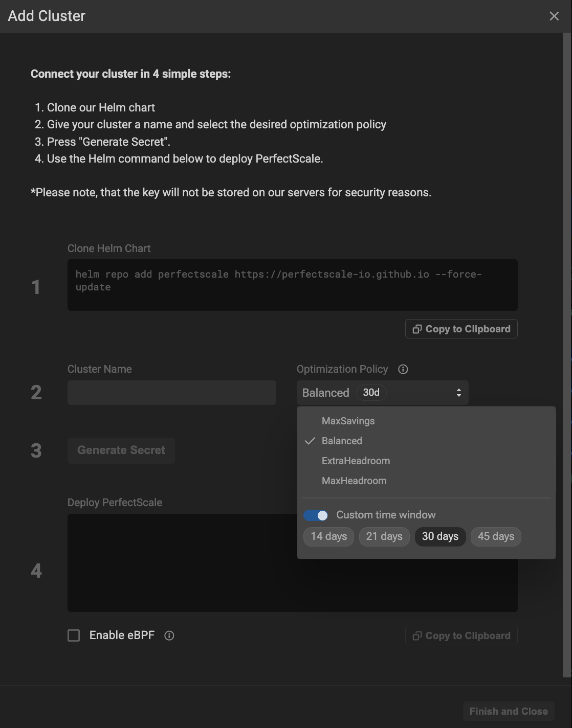Open the Optimization Policy dropdown
This screenshot has height=728, width=572.
pos(383,393)
